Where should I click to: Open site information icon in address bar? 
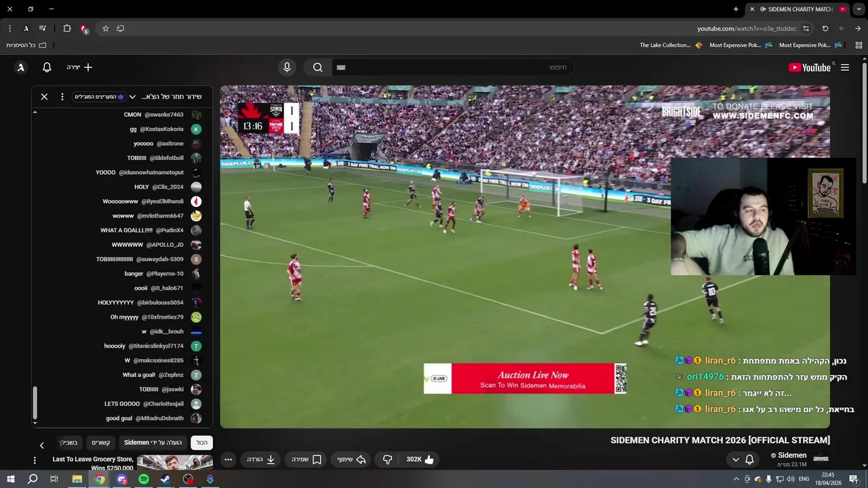tap(806, 28)
